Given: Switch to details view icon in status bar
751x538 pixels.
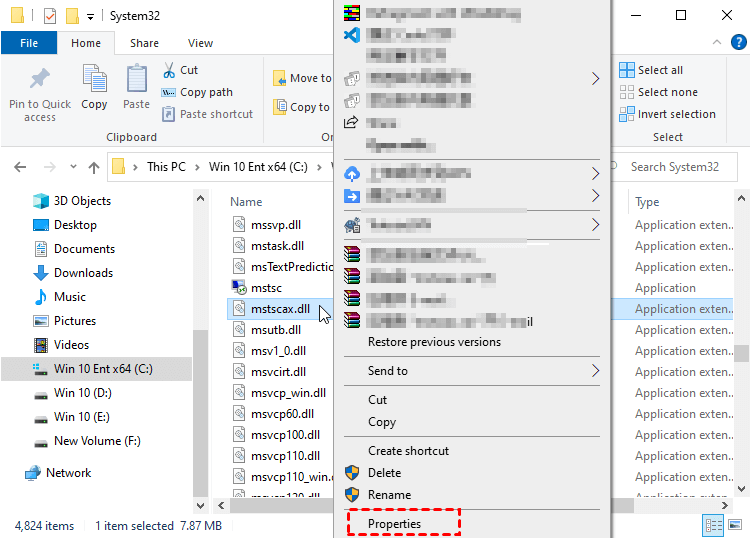Looking at the screenshot, I should pyautogui.click(x=713, y=525).
